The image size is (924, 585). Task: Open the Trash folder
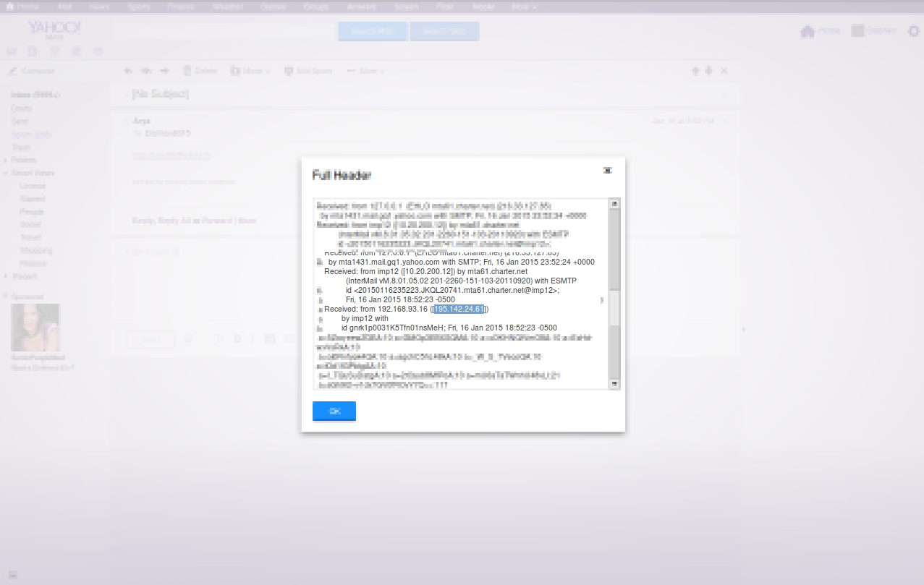[21, 147]
